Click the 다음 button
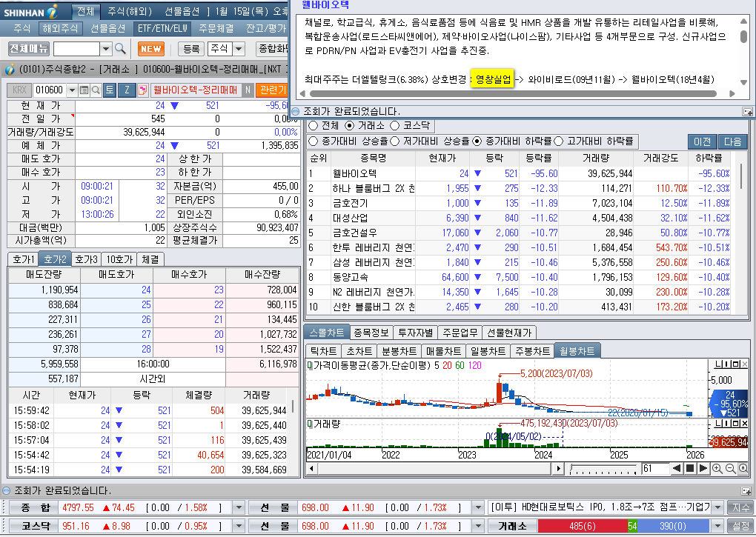 coord(732,141)
